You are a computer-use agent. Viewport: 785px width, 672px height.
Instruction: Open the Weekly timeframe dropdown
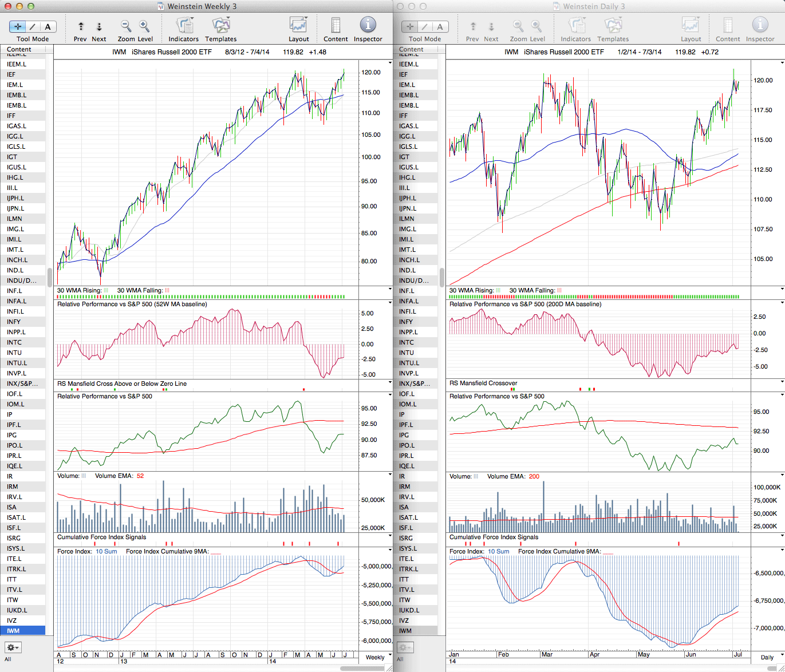(379, 657)
